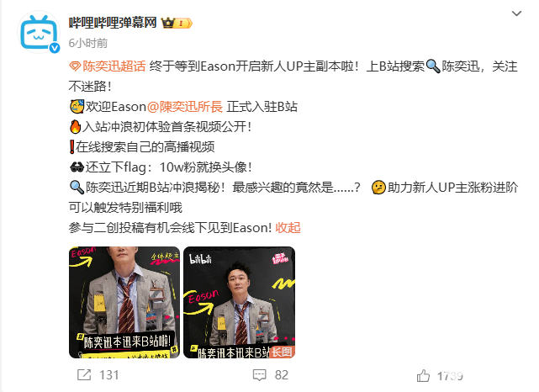The width and height of the screenshot is (539, 392).
Task: Click the 6小时前 post timestamp
Action: [88, 44]
